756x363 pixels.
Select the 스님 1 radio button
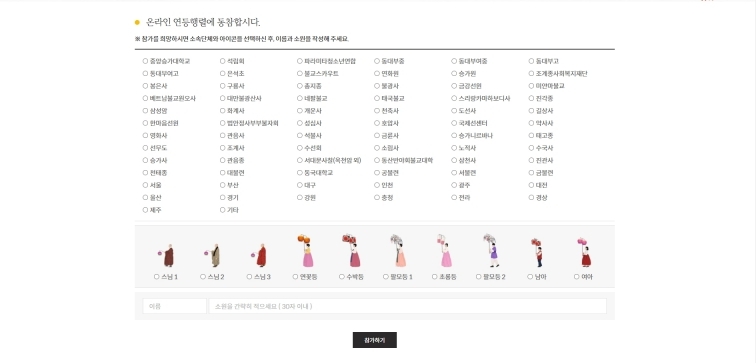(156, 277)
